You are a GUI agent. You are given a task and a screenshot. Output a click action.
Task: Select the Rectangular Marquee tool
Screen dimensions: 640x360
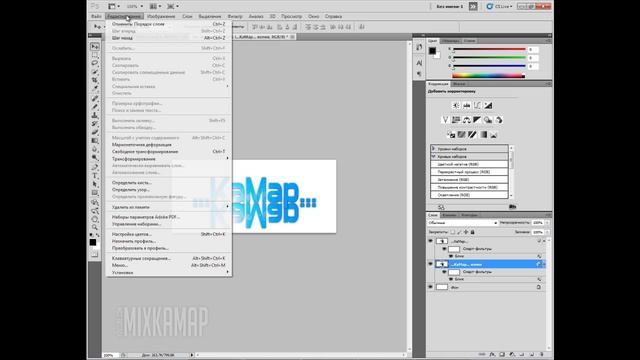[x=95, y=55]
